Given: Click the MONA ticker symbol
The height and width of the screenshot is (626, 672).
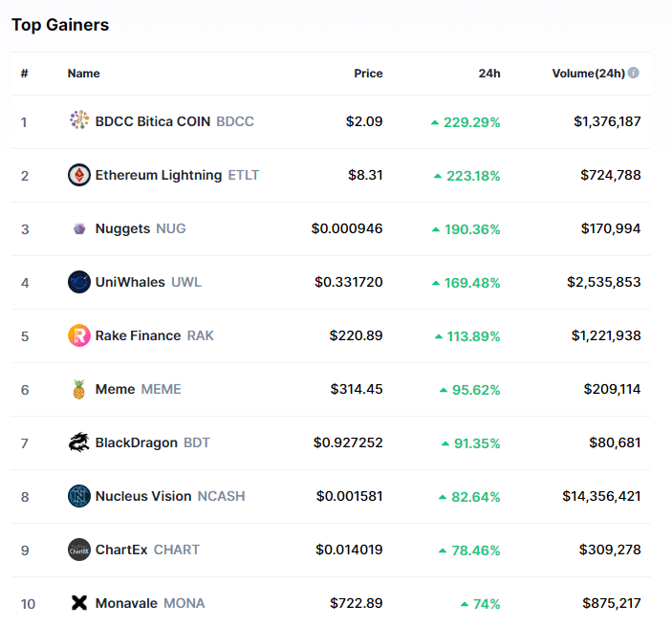Looking at the screenshot, I should click(184, 603).
